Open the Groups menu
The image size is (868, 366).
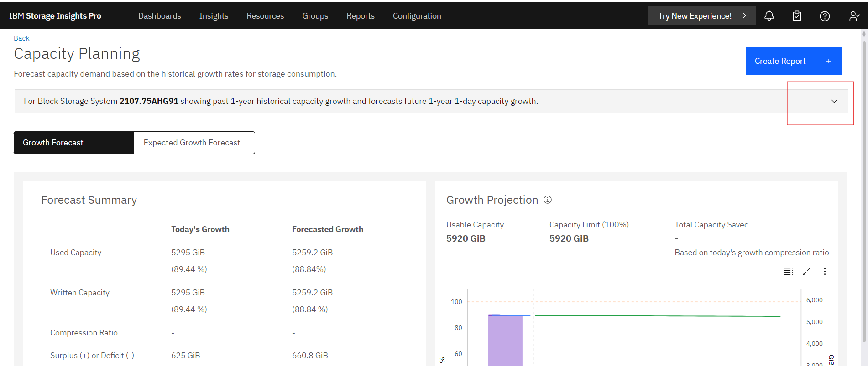click(x=315, y=16)
